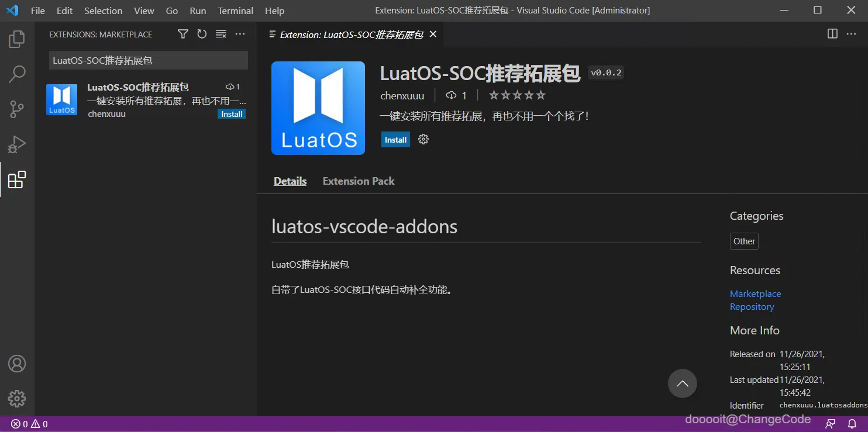Clear extensions search results

pyautogui.click(x=221, y=34)
